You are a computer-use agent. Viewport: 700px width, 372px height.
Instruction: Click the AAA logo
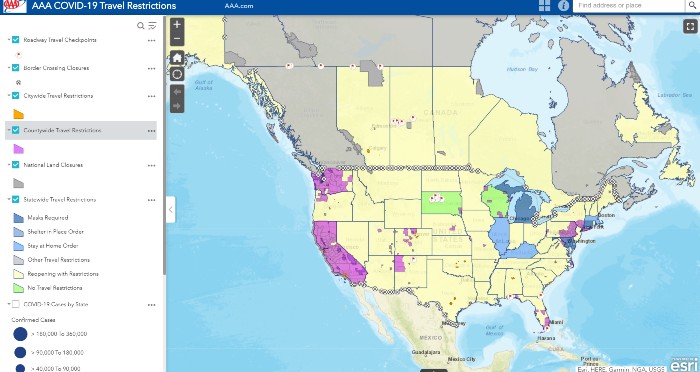pos(15,6)
